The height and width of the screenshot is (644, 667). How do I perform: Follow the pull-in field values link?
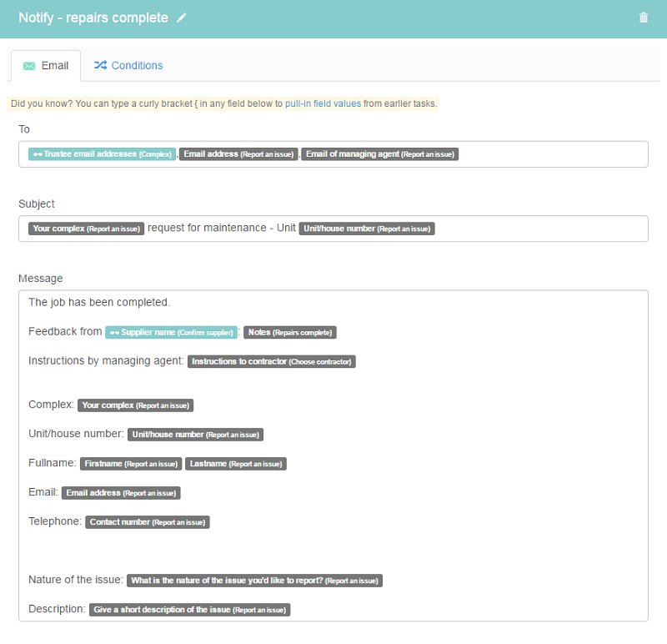323,103
